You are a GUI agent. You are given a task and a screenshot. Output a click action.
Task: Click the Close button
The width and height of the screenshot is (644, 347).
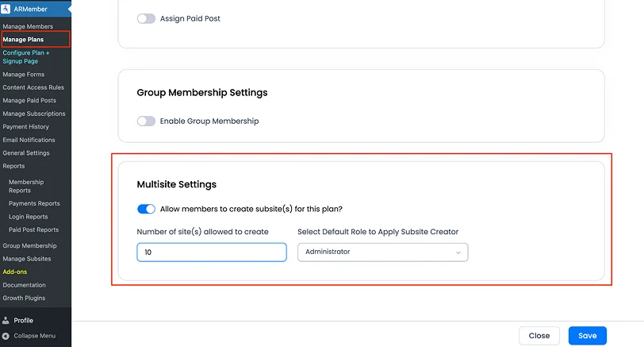(x=539, y=336)
